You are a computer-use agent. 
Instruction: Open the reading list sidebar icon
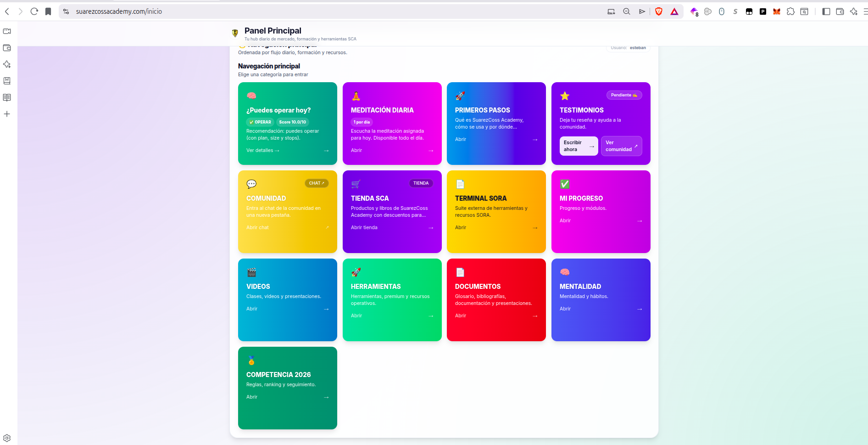pyautogui.click(x=7, y=97)
